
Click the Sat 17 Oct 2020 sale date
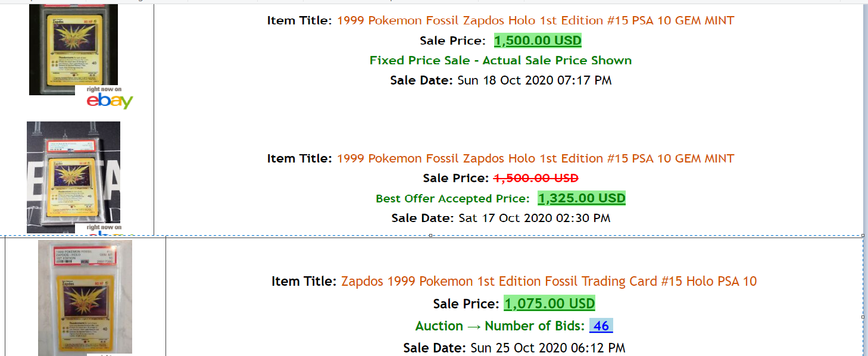535,218
